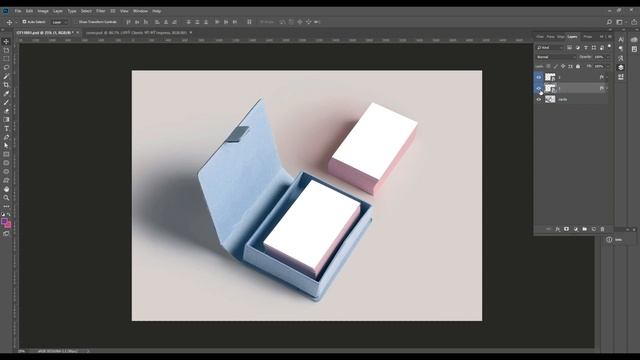
Task: Toggle layer filtering on or off switch
Action: [609, 46]
